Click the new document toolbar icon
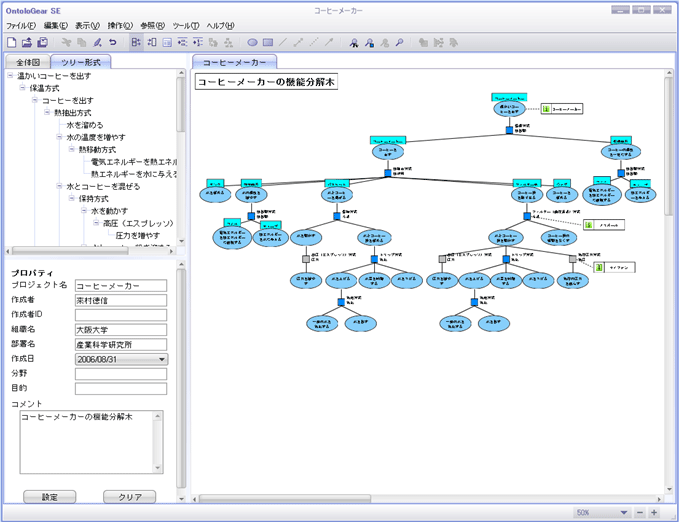 pos(12,42)
